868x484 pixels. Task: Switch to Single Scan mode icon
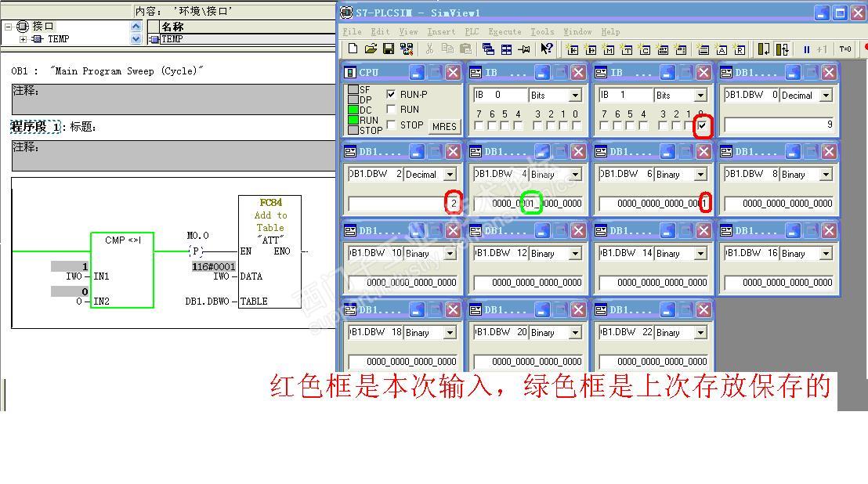(764, 49)
